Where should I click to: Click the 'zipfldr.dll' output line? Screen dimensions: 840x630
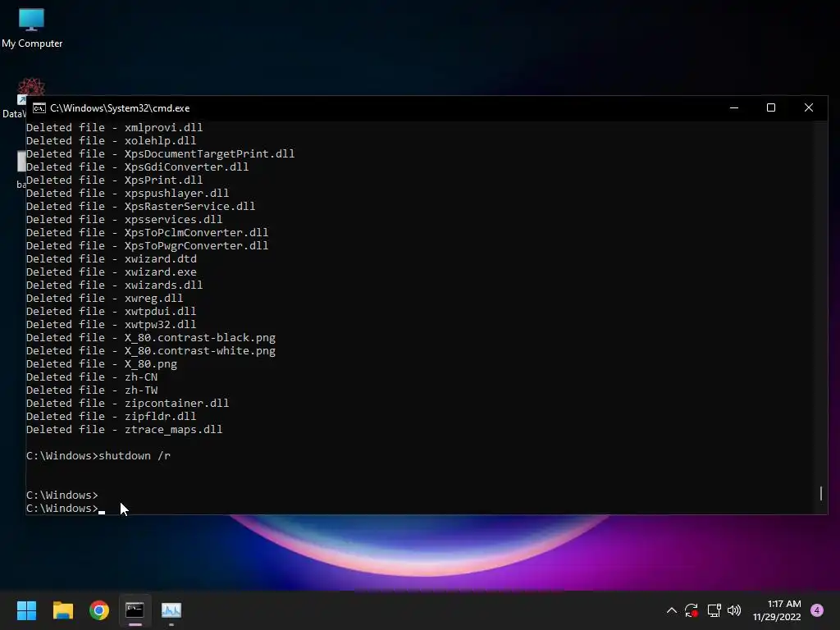111,416
